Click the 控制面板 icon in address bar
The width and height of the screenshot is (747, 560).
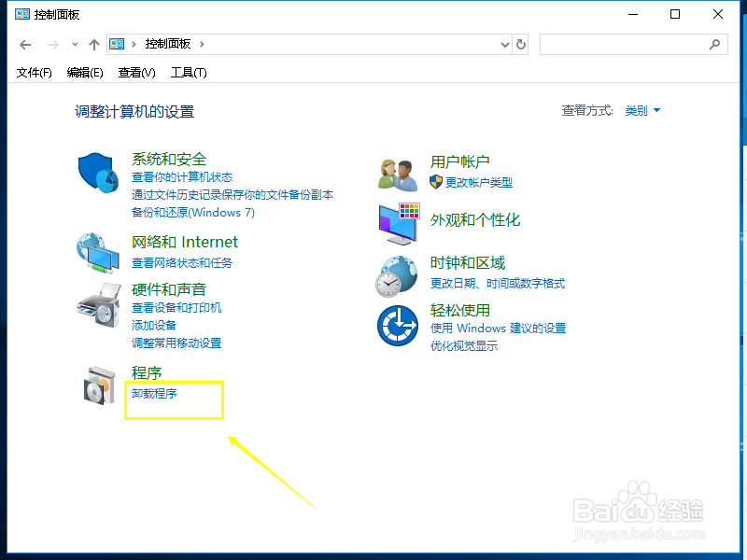click(x=116, y=44)
